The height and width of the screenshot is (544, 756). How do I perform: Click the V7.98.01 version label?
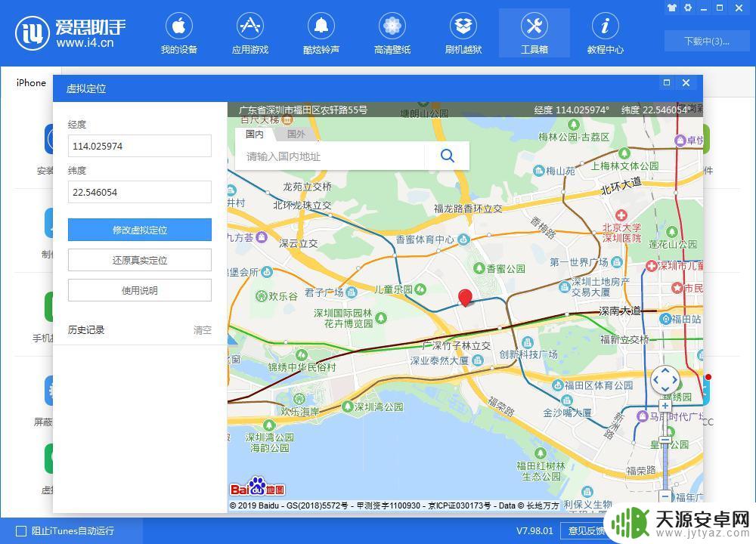click(x=534, y=530)
